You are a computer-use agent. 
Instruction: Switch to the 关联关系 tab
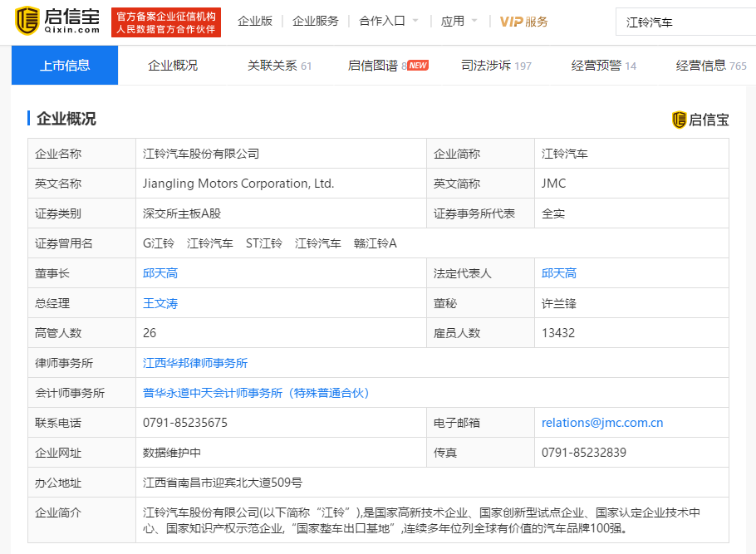point(279,65)
